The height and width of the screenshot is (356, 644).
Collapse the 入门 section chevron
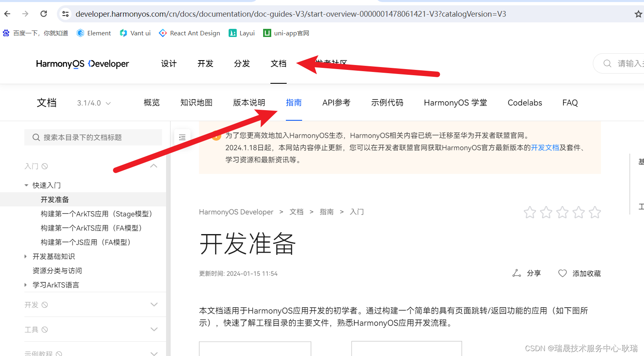pyautogui.click(x=153, y=166)
